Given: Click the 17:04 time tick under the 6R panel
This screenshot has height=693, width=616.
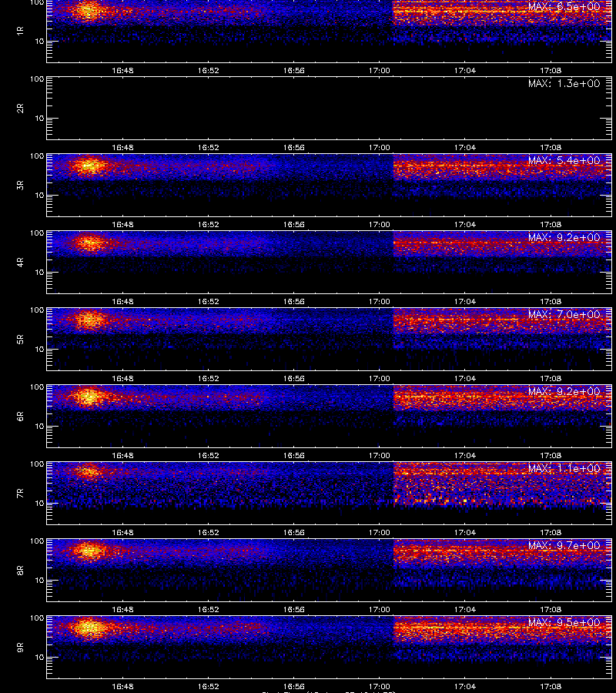Looking at the screenshot, I should [465, 456].
